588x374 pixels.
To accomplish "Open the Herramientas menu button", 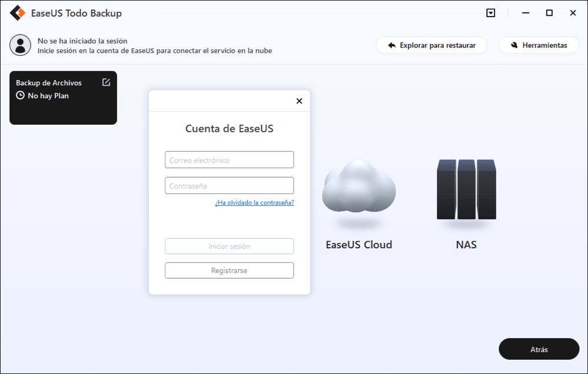I will 539,45.
